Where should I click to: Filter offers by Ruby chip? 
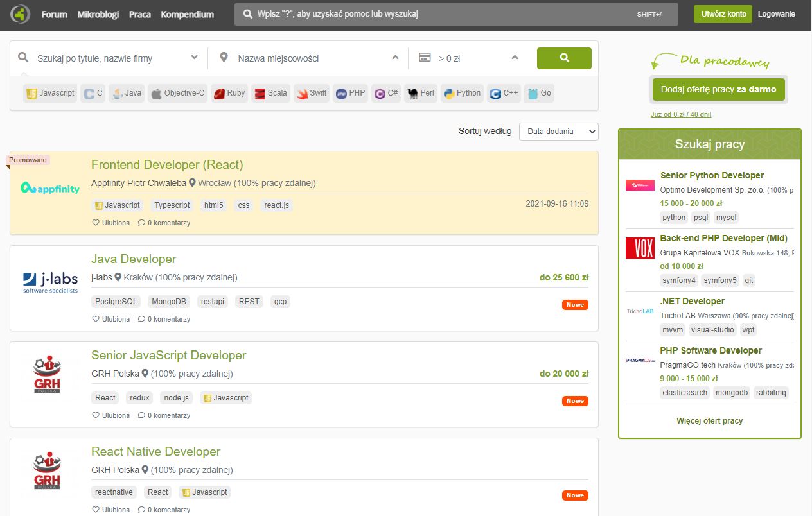click(229, 93)
